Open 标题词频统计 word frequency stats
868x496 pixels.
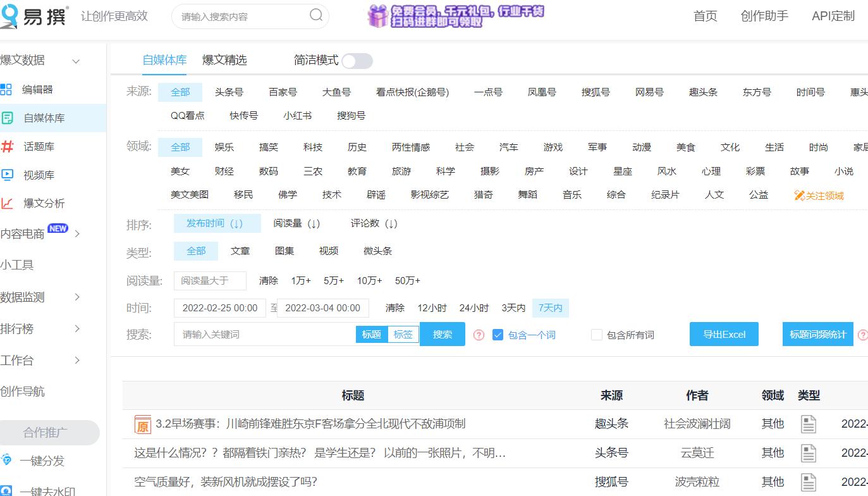click(x=817, y=334)
